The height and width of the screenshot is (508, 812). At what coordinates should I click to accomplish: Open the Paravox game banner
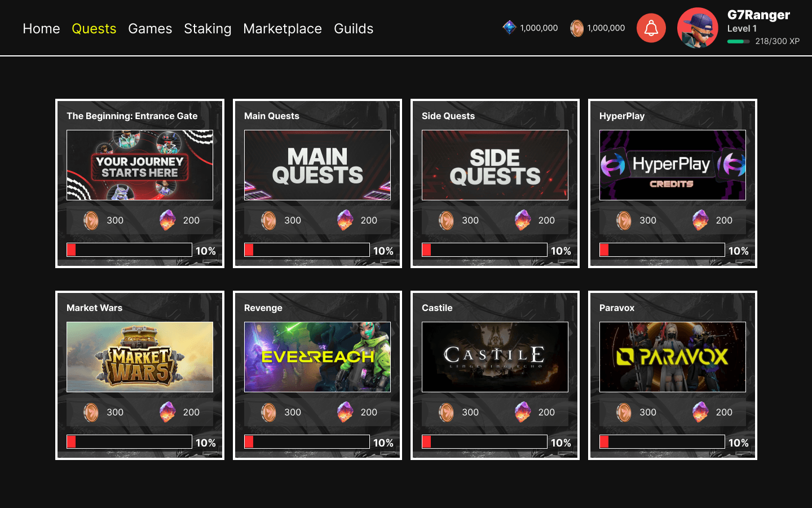pyautogui.click(x=673, y=357)
